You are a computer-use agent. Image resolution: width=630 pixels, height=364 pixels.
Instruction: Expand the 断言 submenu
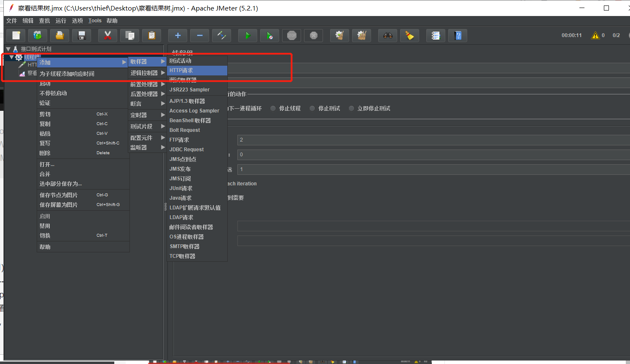[x=148, y=104]
